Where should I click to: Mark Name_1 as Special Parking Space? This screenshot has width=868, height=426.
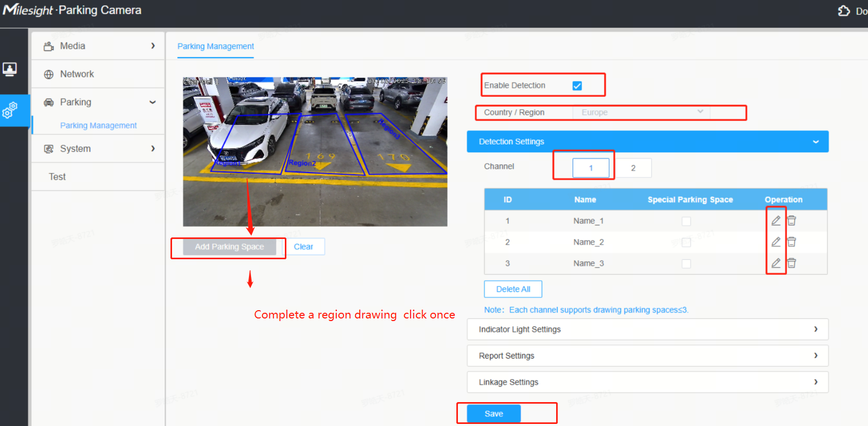click(686, 221)
